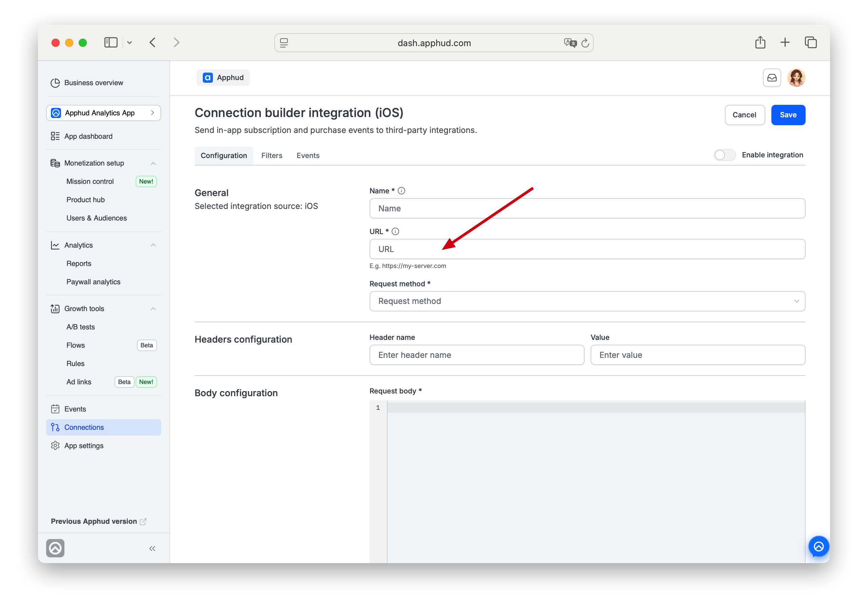Switch to the Events tab
The image size is (868, 614).
click(308, 155)
